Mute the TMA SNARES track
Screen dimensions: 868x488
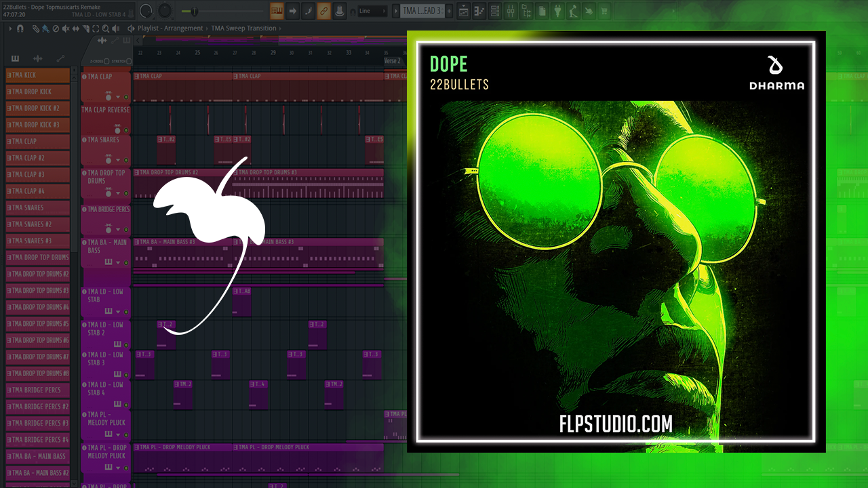click(126, 160)
